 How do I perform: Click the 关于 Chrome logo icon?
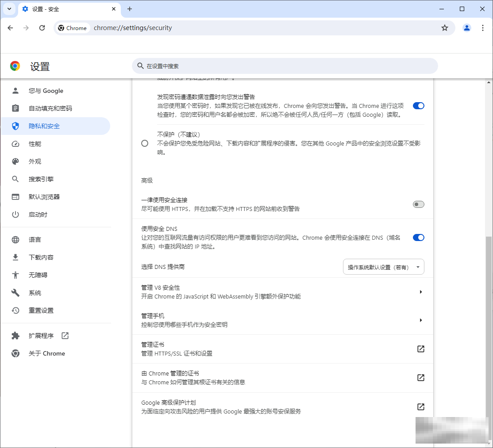pyautogui.click(x=15, y=353)
